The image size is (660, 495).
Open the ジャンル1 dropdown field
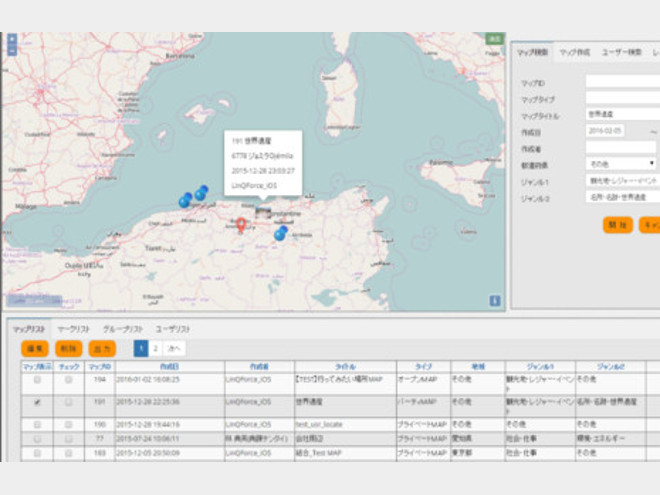click(x=622, y=180)
